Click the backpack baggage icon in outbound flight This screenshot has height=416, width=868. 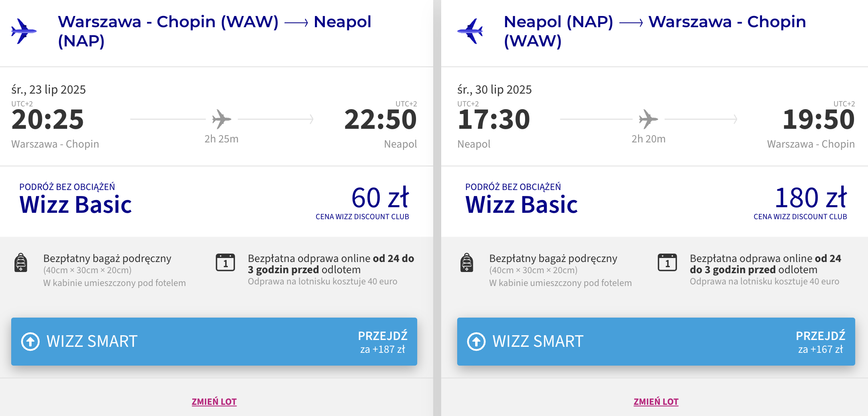click(21, 263)
